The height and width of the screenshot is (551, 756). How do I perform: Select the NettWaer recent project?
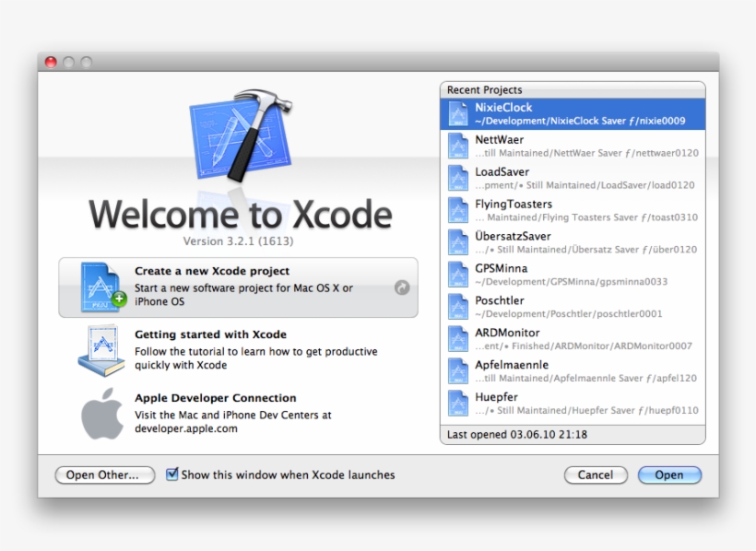(573, 147)
